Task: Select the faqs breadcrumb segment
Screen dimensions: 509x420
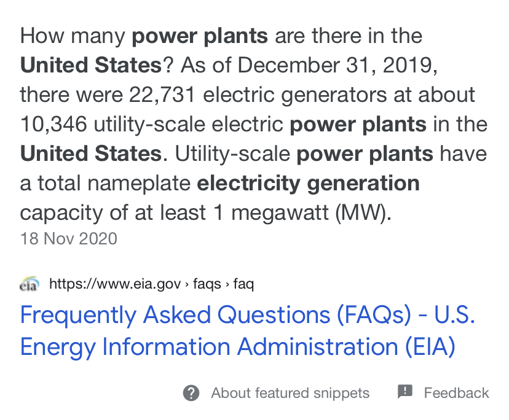Action: tap(207, 284)
